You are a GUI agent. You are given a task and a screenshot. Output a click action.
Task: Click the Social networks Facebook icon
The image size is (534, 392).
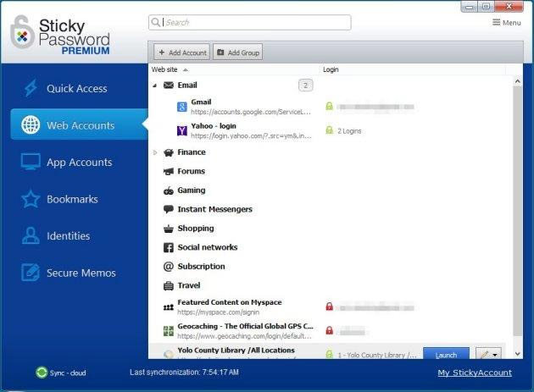(x=169, y=247)
